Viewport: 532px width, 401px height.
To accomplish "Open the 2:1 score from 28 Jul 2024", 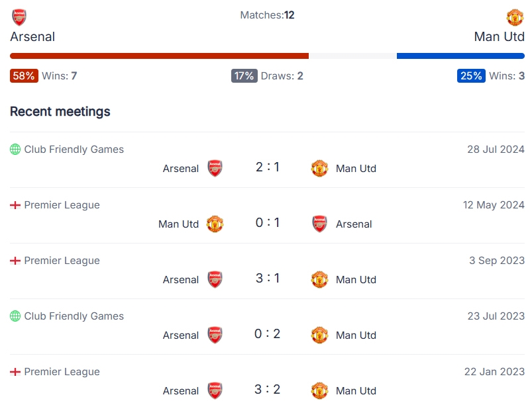I will 268,167.
